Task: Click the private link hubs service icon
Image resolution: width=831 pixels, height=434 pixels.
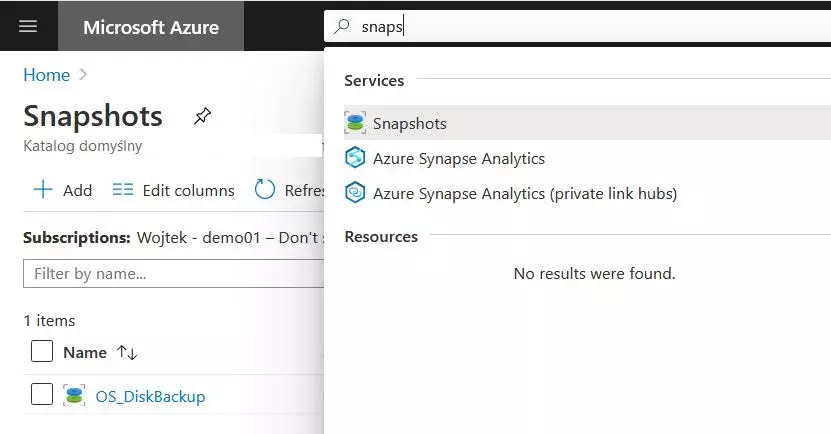Action: tap(355, 193)
